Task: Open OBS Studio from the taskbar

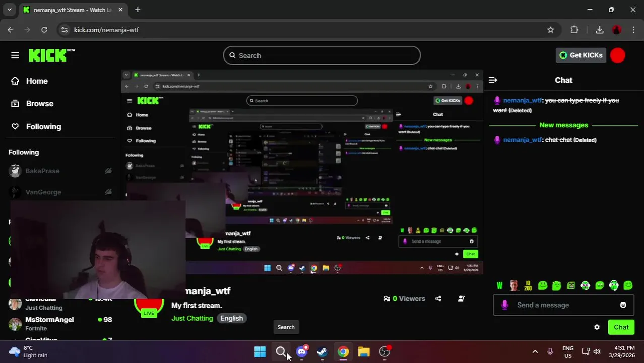Action: pyautogui.click(x=385, y=352)
